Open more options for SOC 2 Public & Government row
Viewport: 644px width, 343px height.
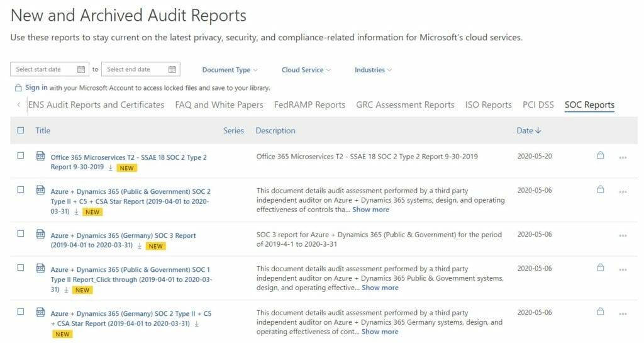click(623, 191)
